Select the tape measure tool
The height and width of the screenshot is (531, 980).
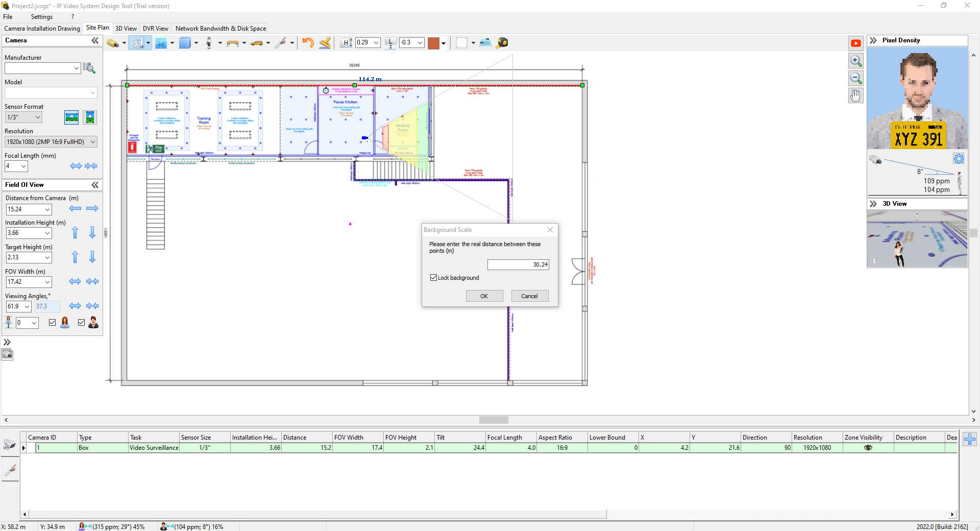502,43
